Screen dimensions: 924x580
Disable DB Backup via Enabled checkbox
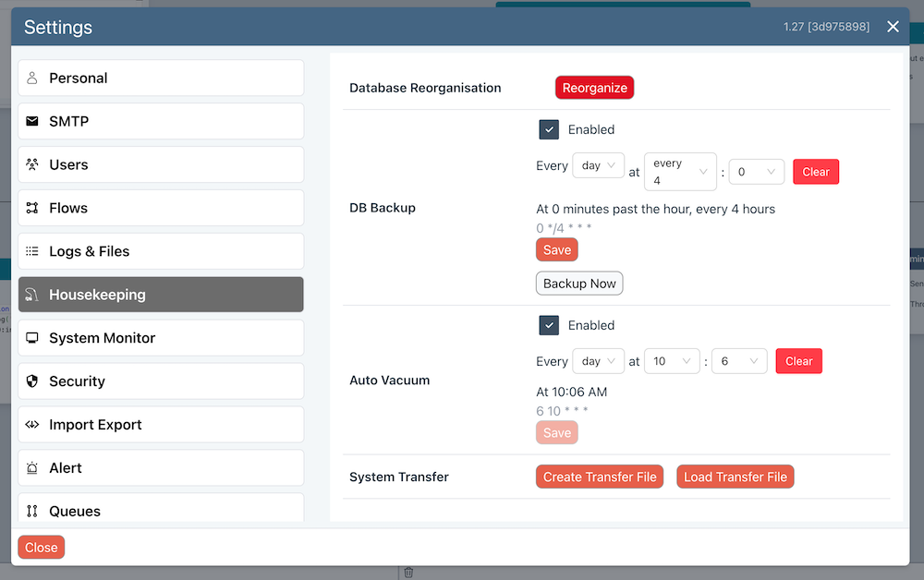pyautogui.click(x=549, y=129)
